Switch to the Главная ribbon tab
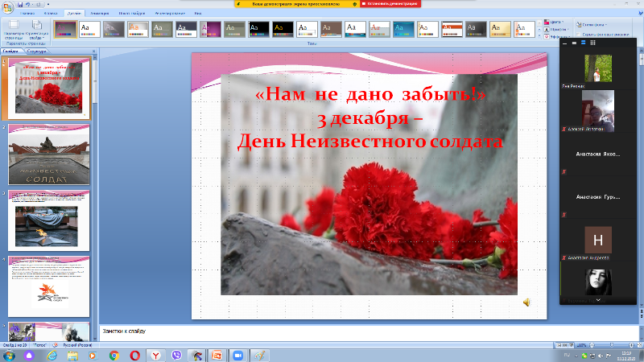 click(x=27, y=13)
